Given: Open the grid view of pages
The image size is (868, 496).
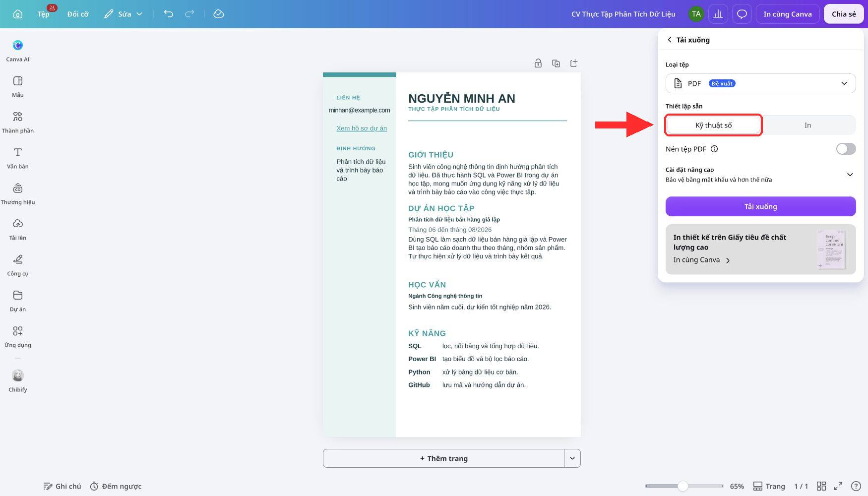Looking at the screenshot, I should 821,486.
